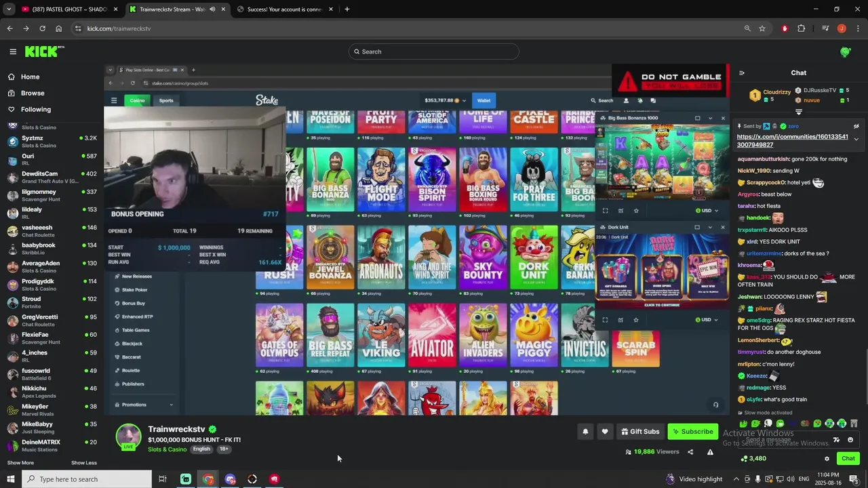868x488 pixels.
Task: Share the stream using the share icon
Action: (690, 452)
